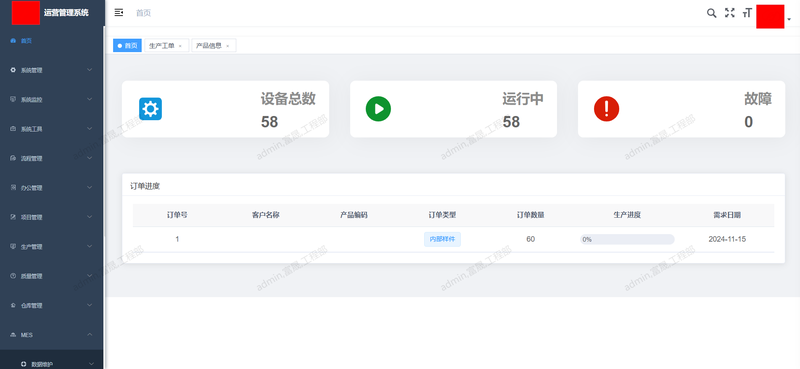Collapse the MES menu chevron
This screenshot has height=369, width=800.
tap(90, 335)
